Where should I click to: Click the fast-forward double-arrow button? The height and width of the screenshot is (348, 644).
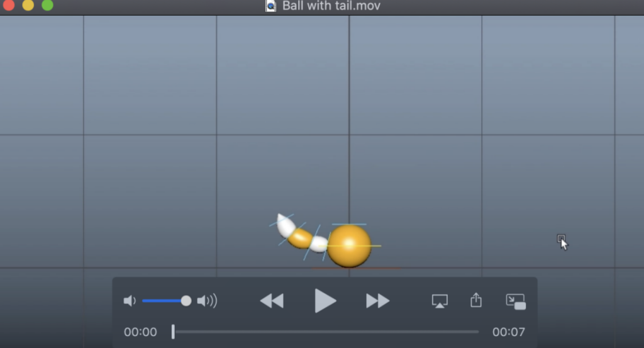(377, 301)
